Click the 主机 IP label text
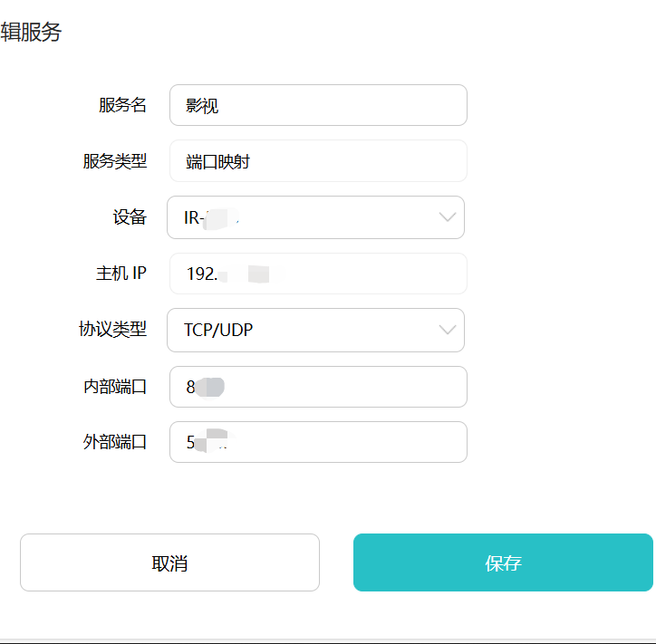This screenshot has width=656, height=644. [121, 274]
